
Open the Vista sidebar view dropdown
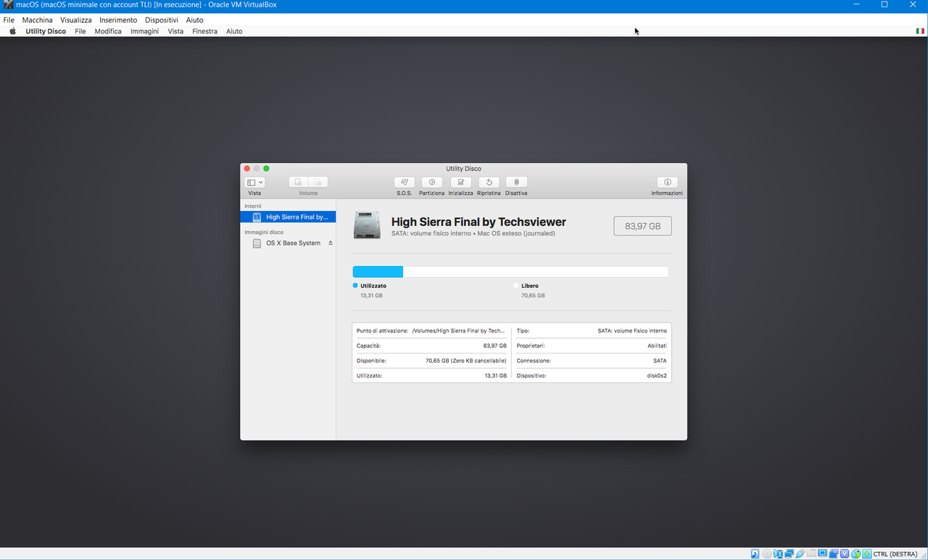254,183
